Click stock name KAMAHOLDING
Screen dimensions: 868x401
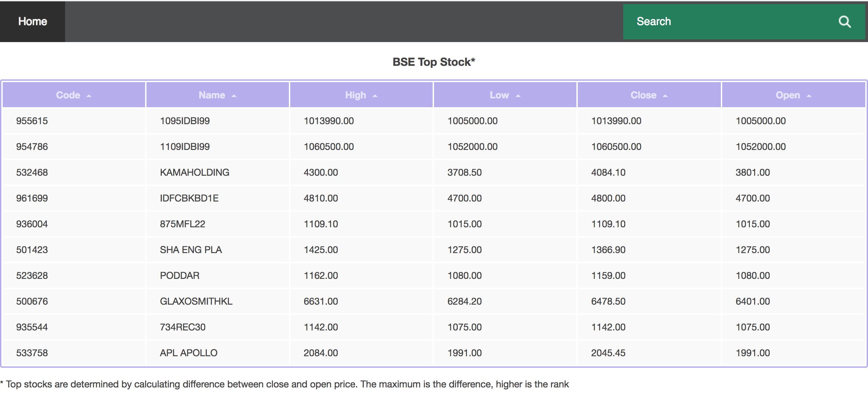[195, 172]
